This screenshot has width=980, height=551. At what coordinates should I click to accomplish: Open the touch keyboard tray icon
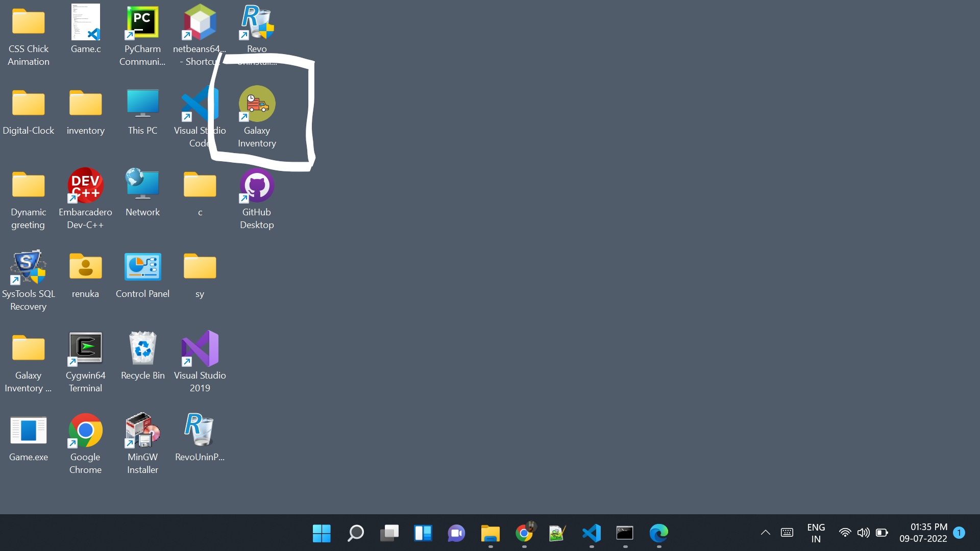coord(787,533)
